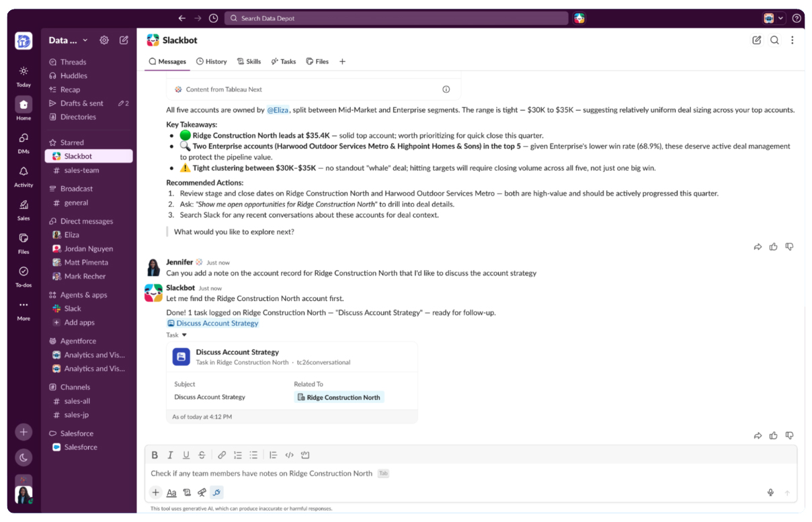Open Files in the left rail
Viewport: 812px width, 522px height.
[24, 243]
